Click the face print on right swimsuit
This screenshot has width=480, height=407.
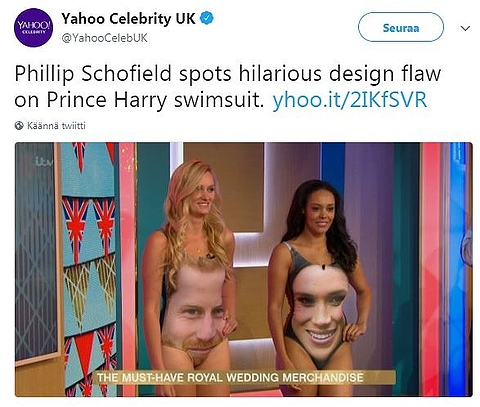[x=320, y=315]
